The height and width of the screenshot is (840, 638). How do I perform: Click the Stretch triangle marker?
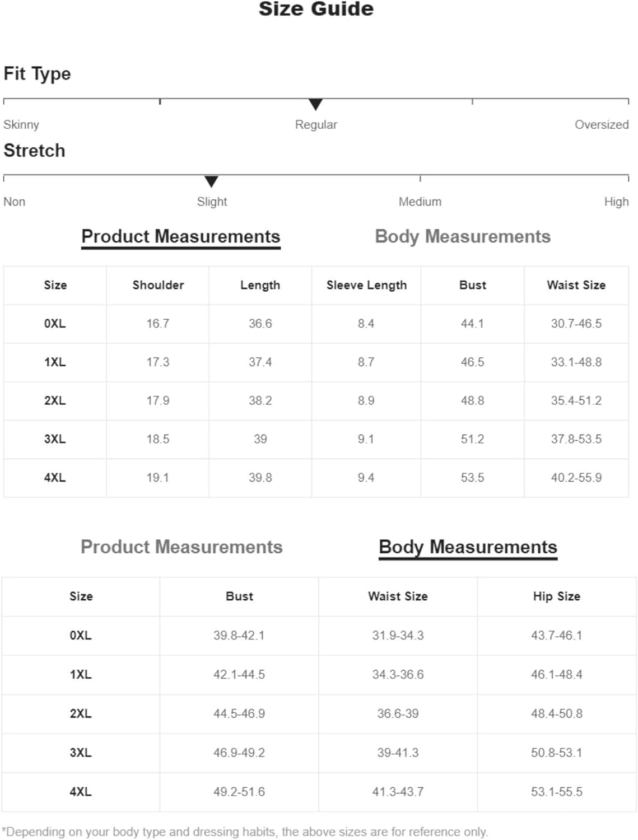211,181
